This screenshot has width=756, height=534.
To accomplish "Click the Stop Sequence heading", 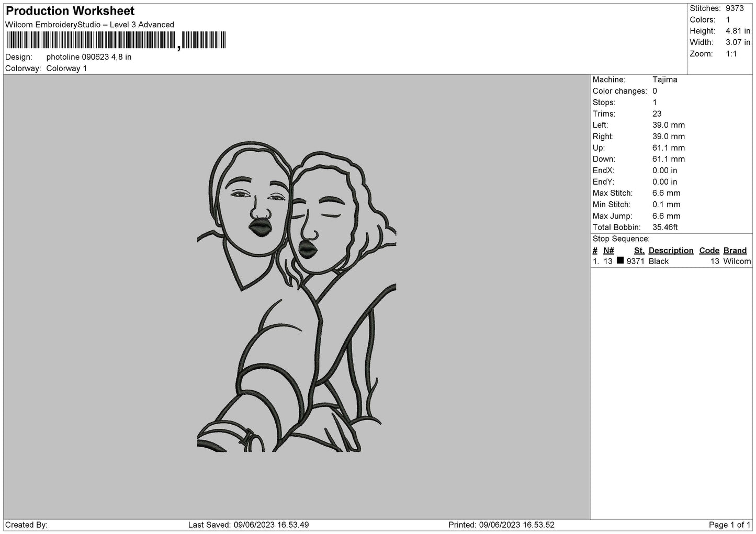I will pos(620,239).
